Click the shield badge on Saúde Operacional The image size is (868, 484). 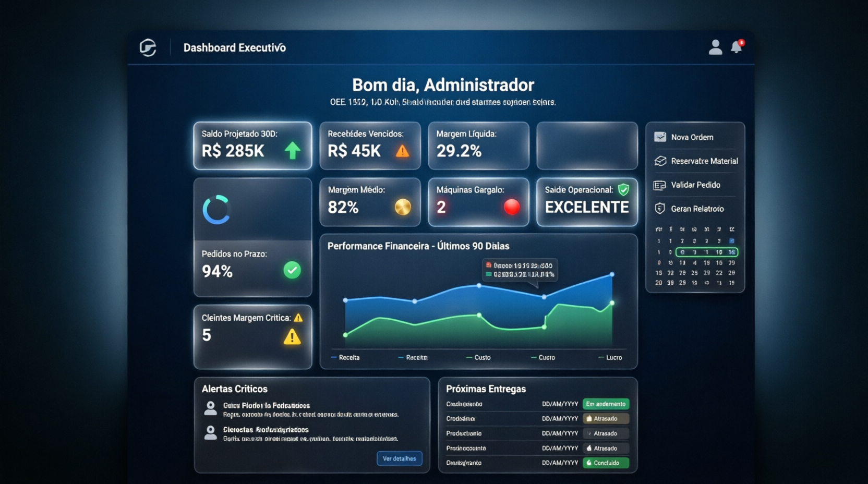624,190
